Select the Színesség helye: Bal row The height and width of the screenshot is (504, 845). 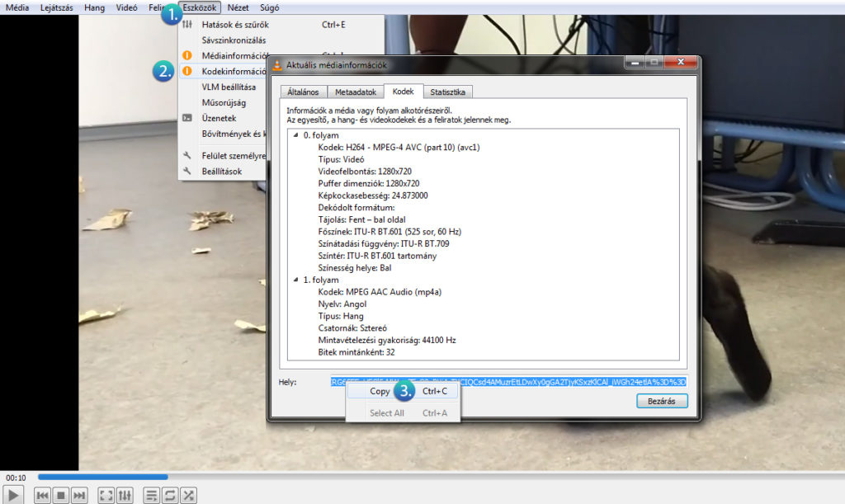355,268
